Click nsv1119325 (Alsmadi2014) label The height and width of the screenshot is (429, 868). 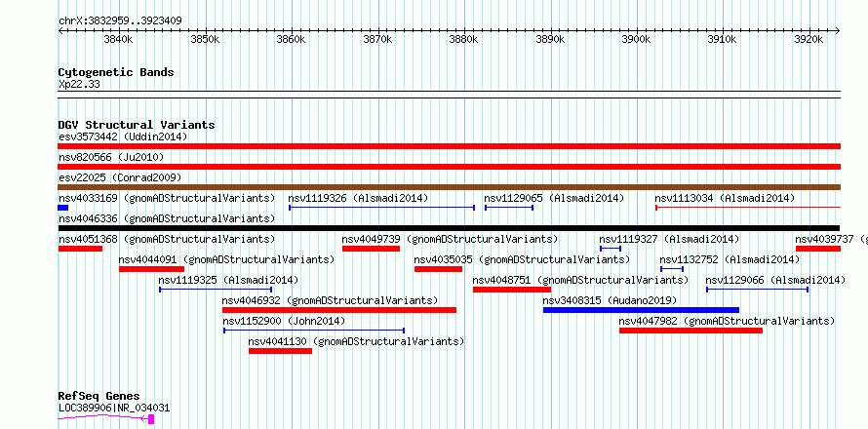click(228, 280)
